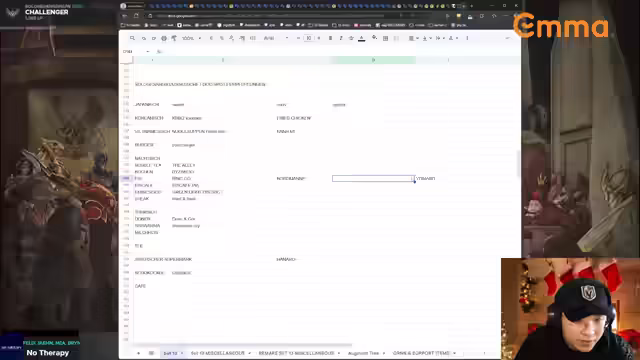Open the 100% zoom dropdown
Image resolution: width=640 pixels, height=360 pixels.
(x=191, y=38)
